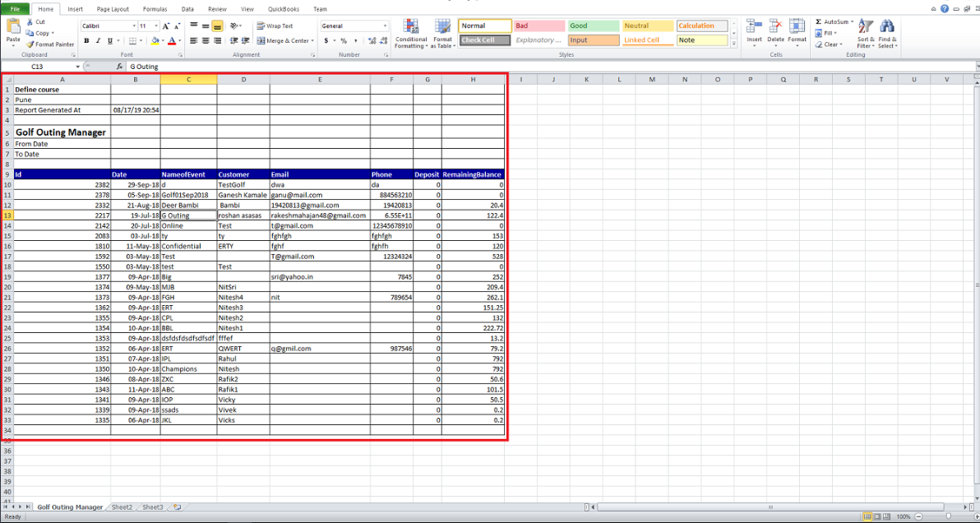Click the Format as Table icon
980x523 pixels.
click(443, 33)
